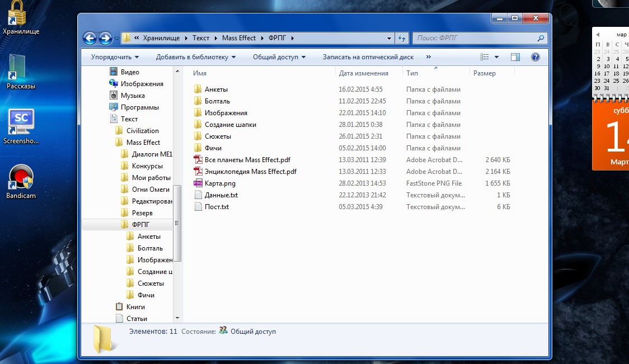Click the search magnifier icon
629x364 pixels.
pos(541,38)
